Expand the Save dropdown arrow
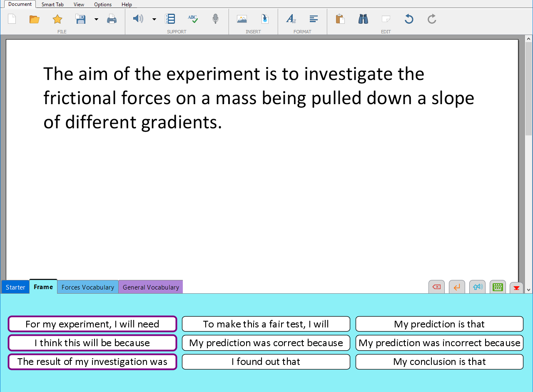This screenshot has height=392, width=533. point(96,19)
